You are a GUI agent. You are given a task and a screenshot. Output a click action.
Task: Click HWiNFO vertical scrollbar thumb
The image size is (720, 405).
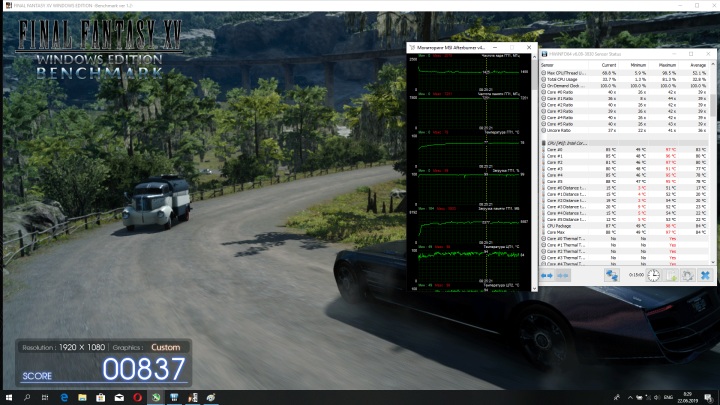(713, 106)
